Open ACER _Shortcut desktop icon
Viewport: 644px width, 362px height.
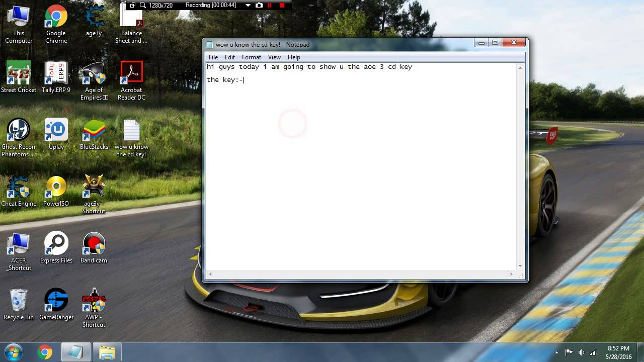point(19,251)
